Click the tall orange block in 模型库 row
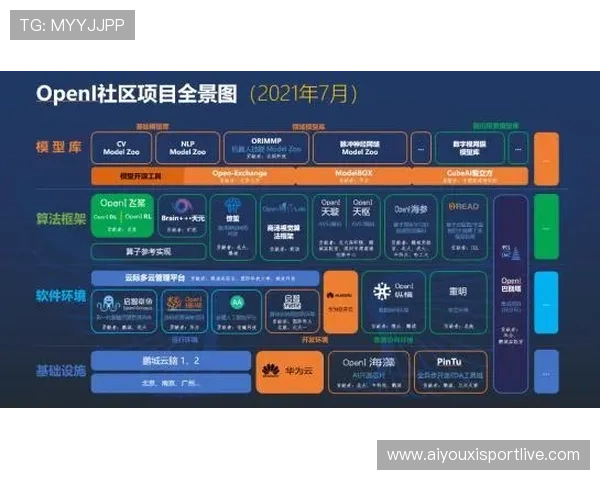Viewport: 600px width, 480px height. pos(546,159)
